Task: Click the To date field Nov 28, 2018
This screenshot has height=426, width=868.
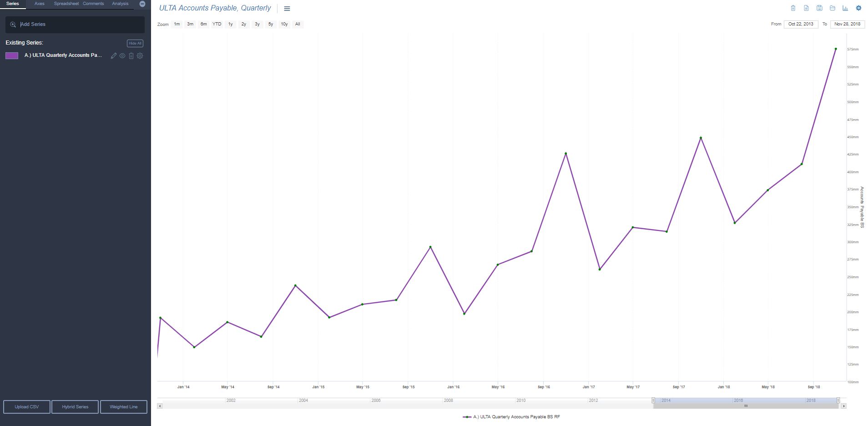Action: point(848,24)
